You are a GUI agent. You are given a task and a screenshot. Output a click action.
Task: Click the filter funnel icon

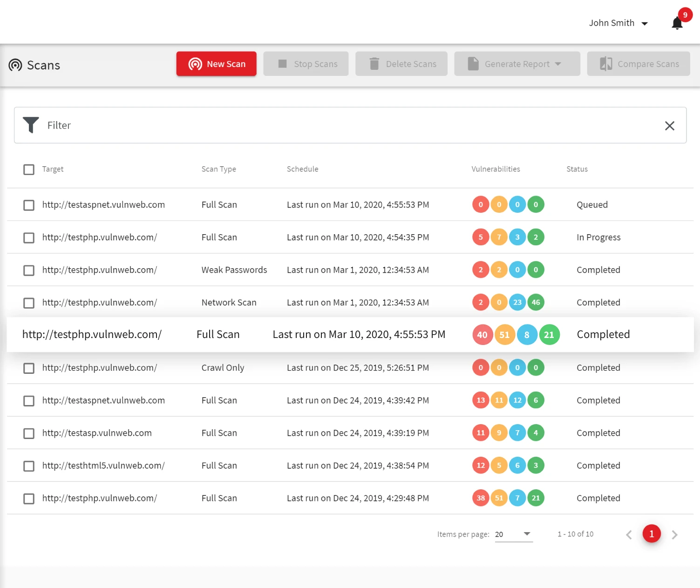coord(31,125)
